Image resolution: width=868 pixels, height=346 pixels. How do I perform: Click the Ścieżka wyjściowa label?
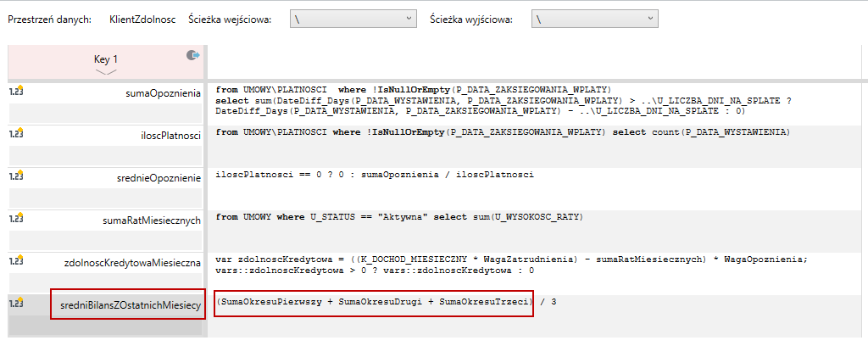(x=471, y=20)
